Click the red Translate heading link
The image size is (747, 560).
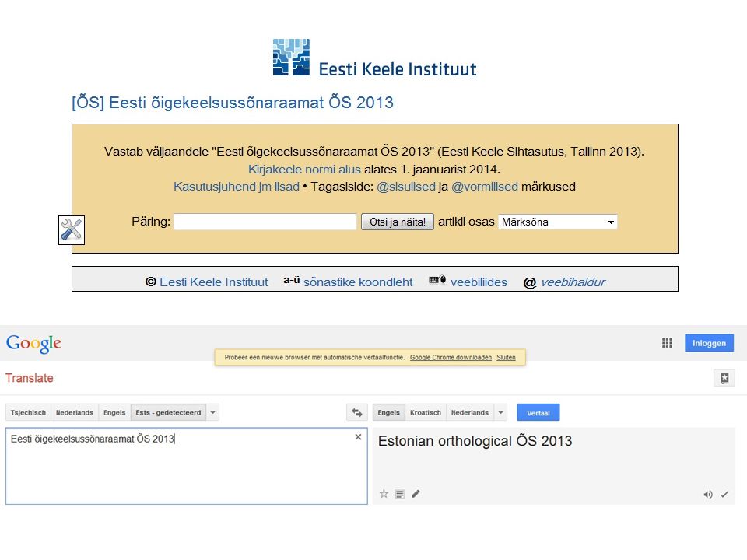point(29,378)
